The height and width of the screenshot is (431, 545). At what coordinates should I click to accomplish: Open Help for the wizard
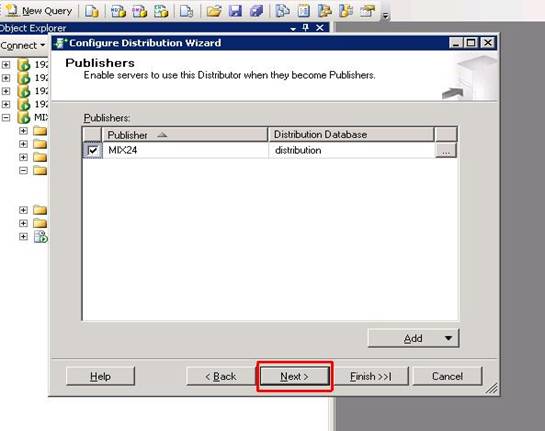coord(100,376)
